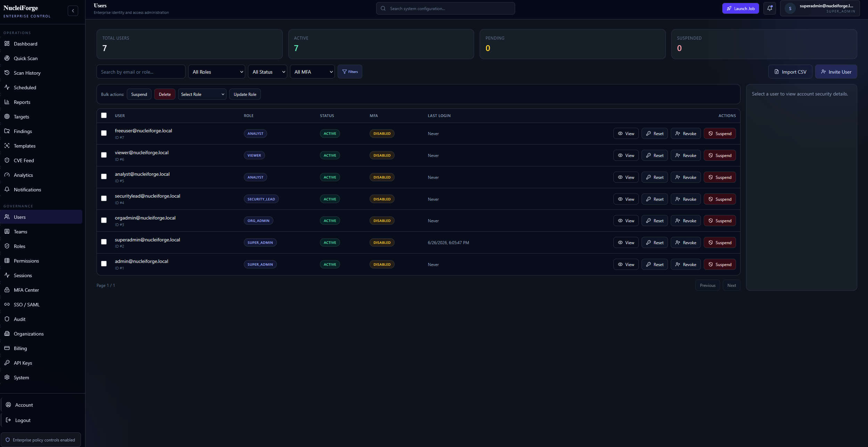Expand the All MFA dropdown
This screenshot has width=868, height=447.
click(312, 72)
